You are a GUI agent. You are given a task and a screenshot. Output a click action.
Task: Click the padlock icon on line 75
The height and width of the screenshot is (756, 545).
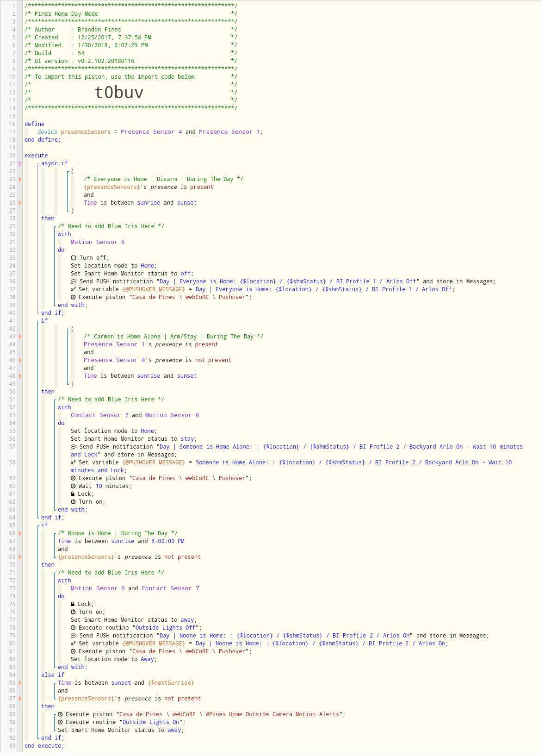tap(73, 604)
